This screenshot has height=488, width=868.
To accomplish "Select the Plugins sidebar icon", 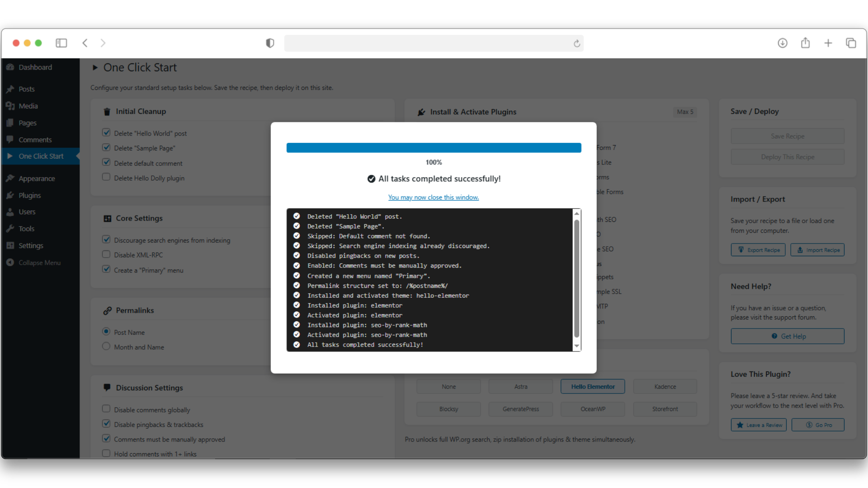I will pos(10,195).
